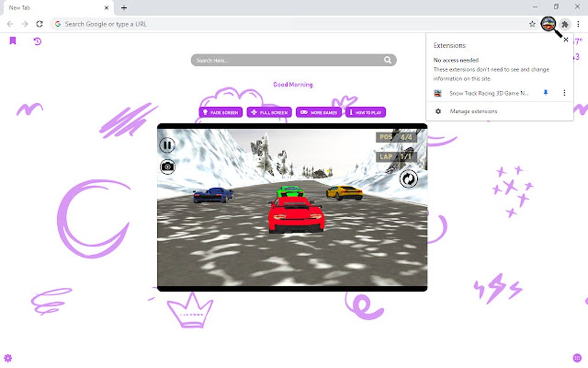Screen dimensions: 588x368
Task: Open MORE GAMES
Action: click(x=319, y=112)
